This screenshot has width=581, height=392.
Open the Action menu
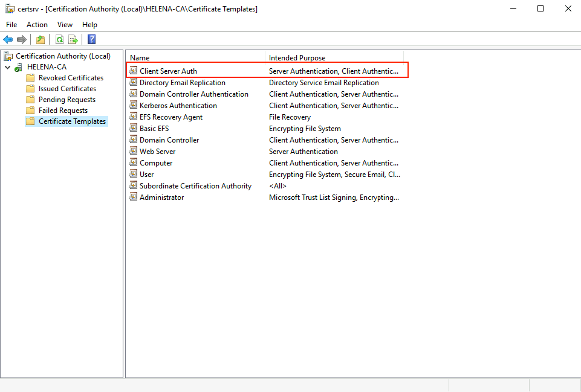click(x=37, y=25)
